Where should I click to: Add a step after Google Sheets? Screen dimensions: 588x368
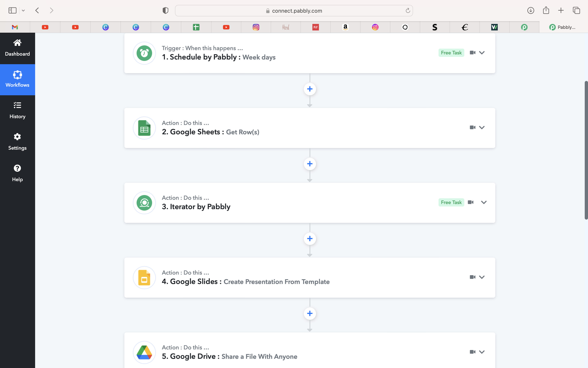coord(310,164)
